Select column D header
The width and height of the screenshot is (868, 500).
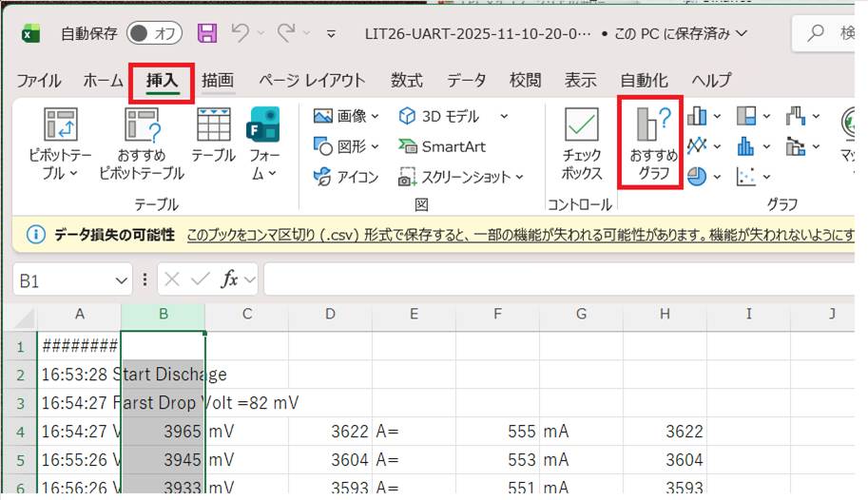coord(330,315)
